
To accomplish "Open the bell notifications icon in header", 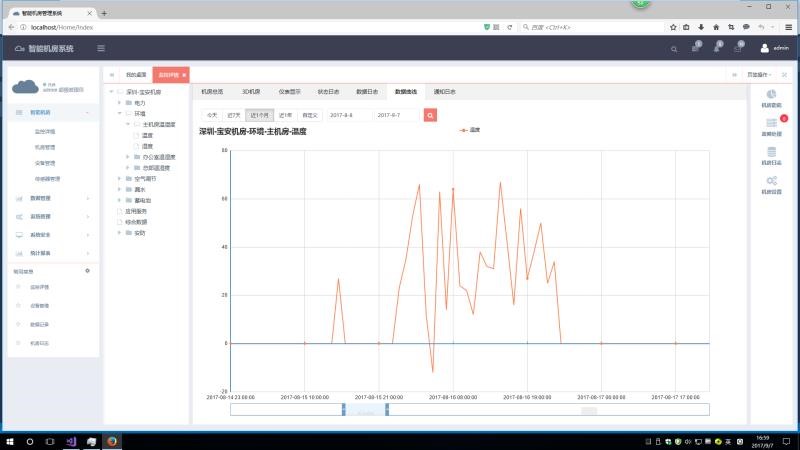I will 717,48.
